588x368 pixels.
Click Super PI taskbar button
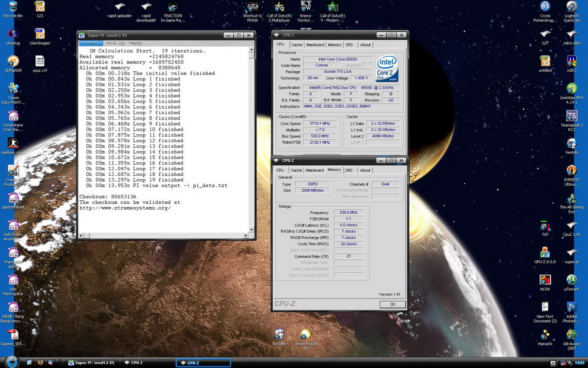pyautogui.click(x=91, y=362)
